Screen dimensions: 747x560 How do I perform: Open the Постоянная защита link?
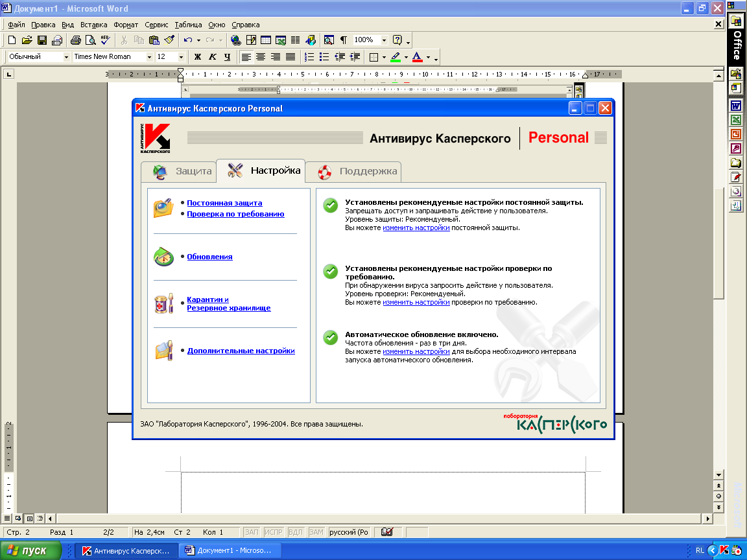[x=224, y=203]
